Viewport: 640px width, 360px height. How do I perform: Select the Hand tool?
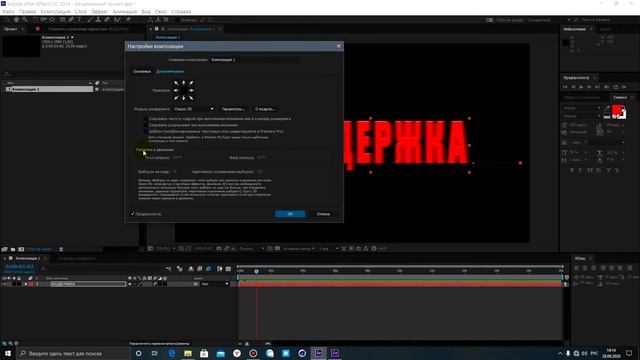(x=16, y=20)
